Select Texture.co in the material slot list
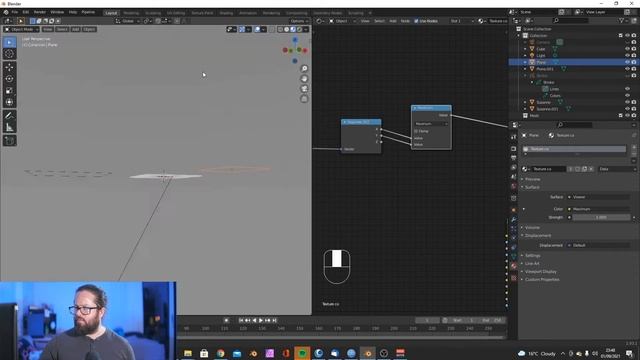The width and height of the screenshot is (640, 360). [574, 149]
